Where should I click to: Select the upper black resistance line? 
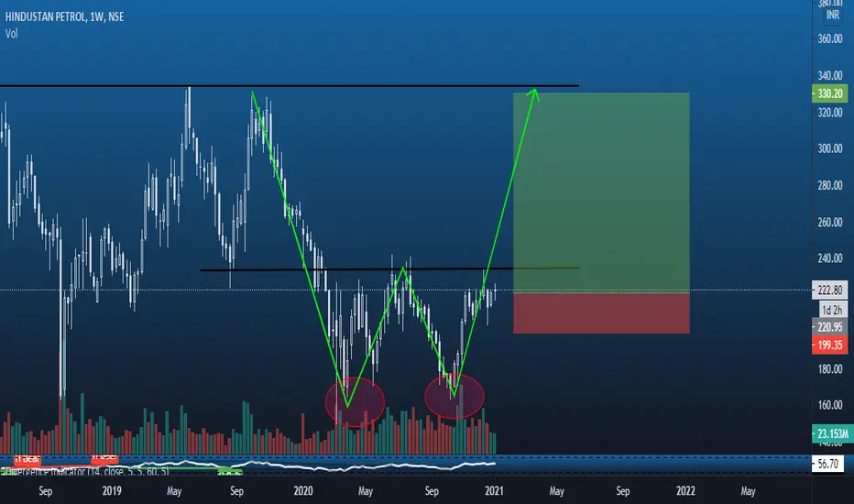tap(290, 85)
